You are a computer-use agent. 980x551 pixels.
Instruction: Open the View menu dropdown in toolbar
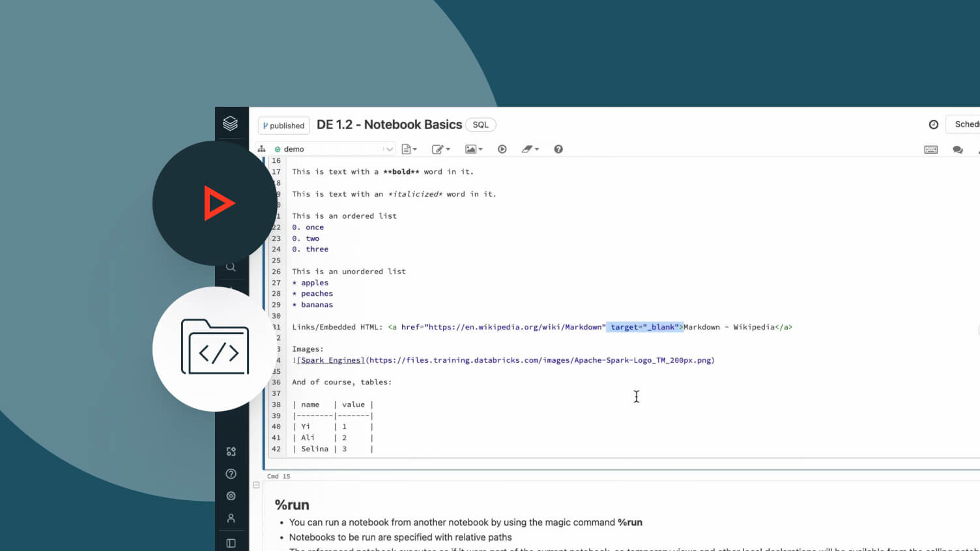474,149
